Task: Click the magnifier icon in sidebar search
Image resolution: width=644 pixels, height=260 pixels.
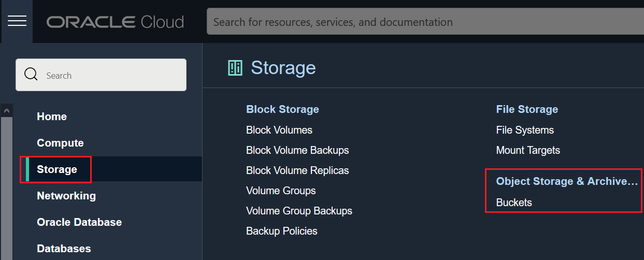Action: 31,75
